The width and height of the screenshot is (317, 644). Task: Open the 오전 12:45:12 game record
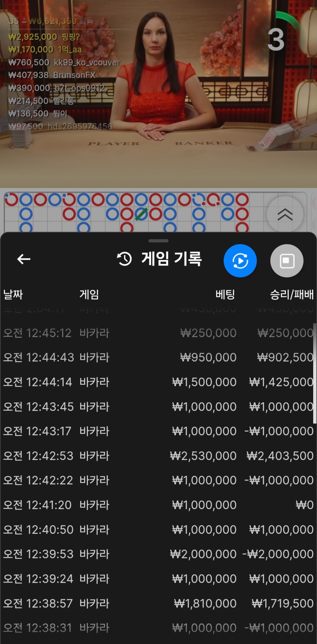(158, 333)
